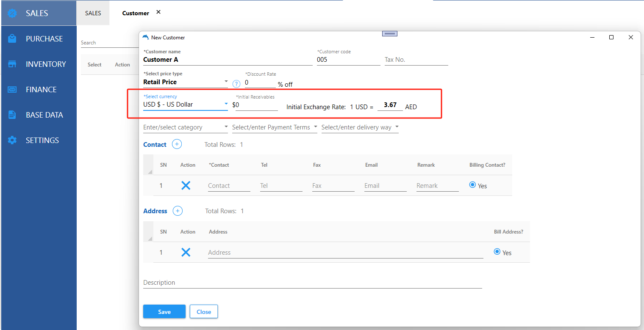This screenshot has height=330, width=644.
Task: Click the help icon beside price type
Action: 236,84
